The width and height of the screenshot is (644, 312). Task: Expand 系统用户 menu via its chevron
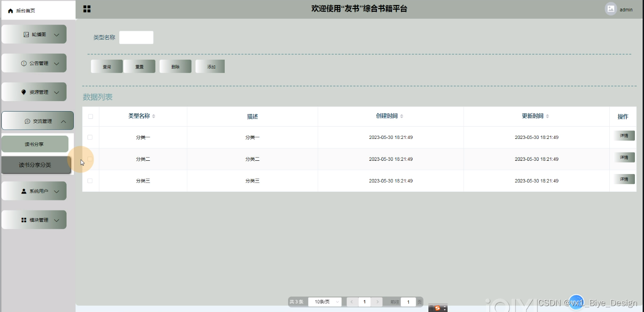click(x=57, y=192)
